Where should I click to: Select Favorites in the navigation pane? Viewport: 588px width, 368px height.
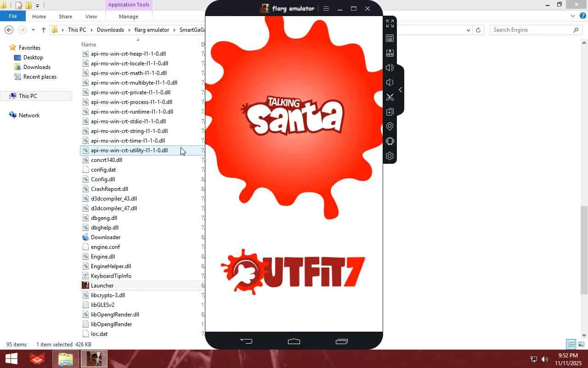tap(29, 48)
